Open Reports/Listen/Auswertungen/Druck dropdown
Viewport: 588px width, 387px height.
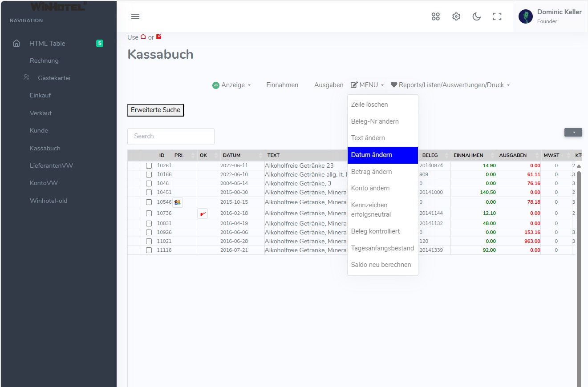(x=450, y=85)
